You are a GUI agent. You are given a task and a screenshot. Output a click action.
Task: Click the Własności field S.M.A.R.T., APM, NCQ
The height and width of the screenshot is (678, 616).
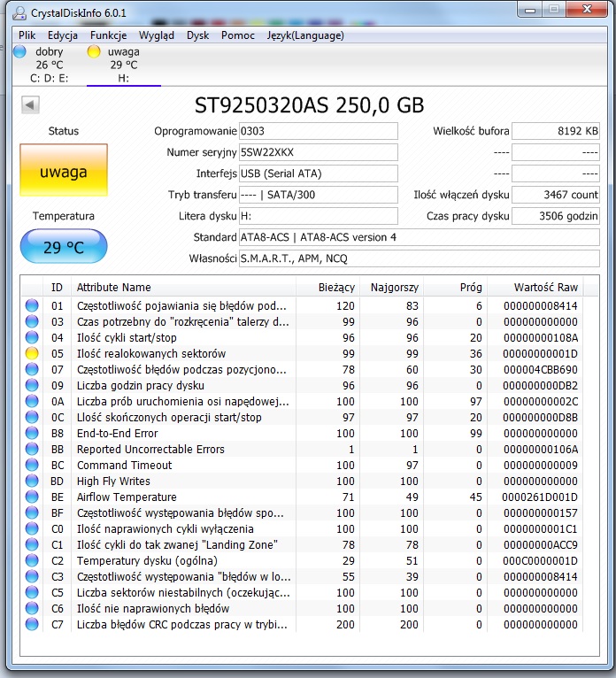[420, 258]
